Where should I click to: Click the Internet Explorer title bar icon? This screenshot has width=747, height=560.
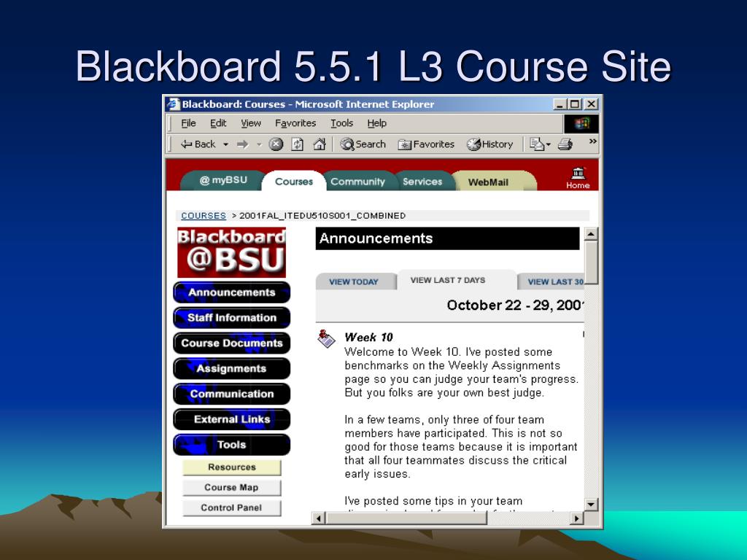tap(173, 104)
